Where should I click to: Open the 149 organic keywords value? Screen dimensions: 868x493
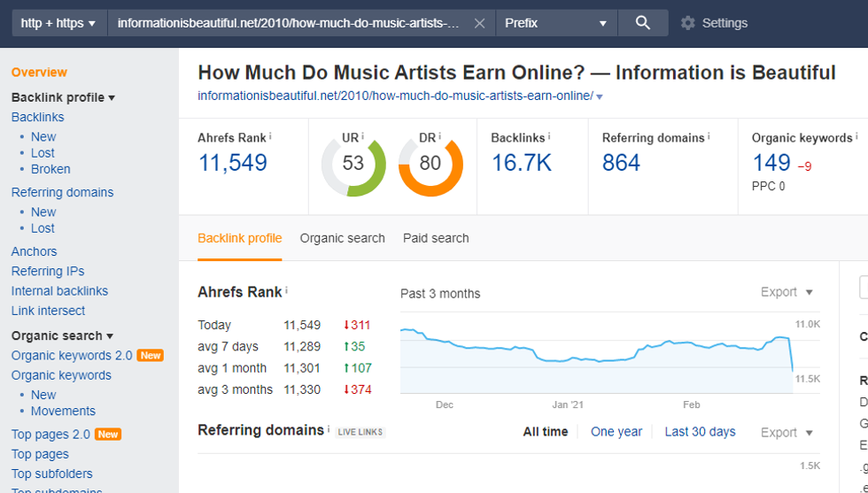pos(771,163)
